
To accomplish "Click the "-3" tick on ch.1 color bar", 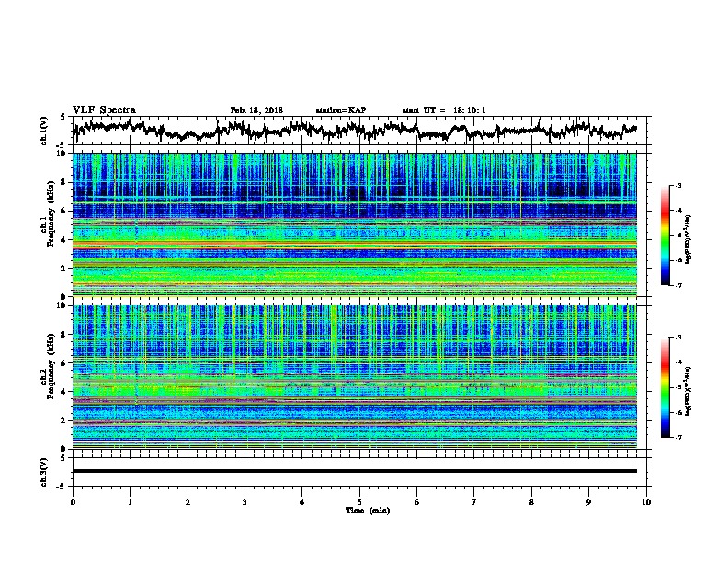I will pos(677,186).
